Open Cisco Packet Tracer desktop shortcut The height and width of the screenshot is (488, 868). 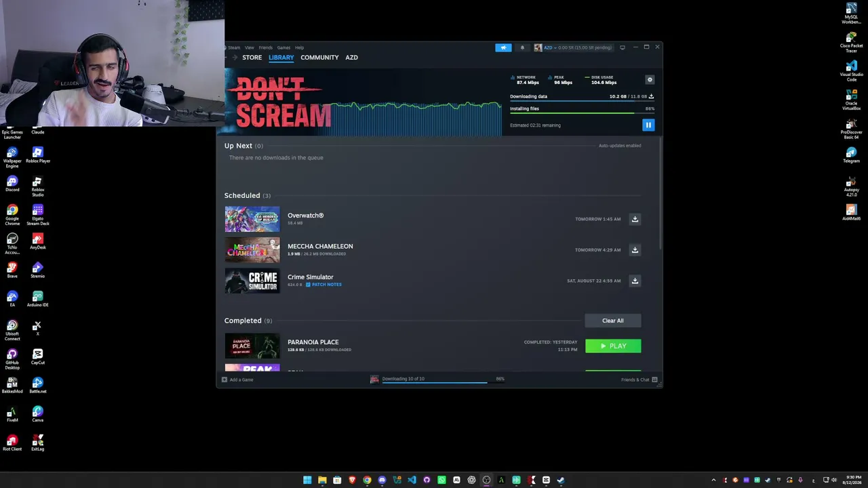851,42
